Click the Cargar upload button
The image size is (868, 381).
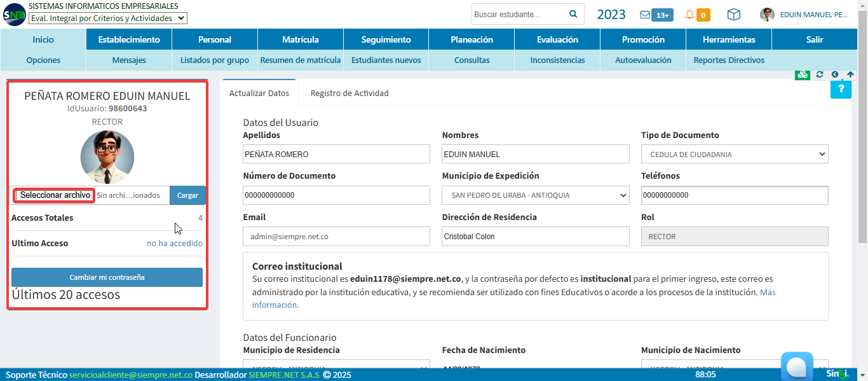187,195
